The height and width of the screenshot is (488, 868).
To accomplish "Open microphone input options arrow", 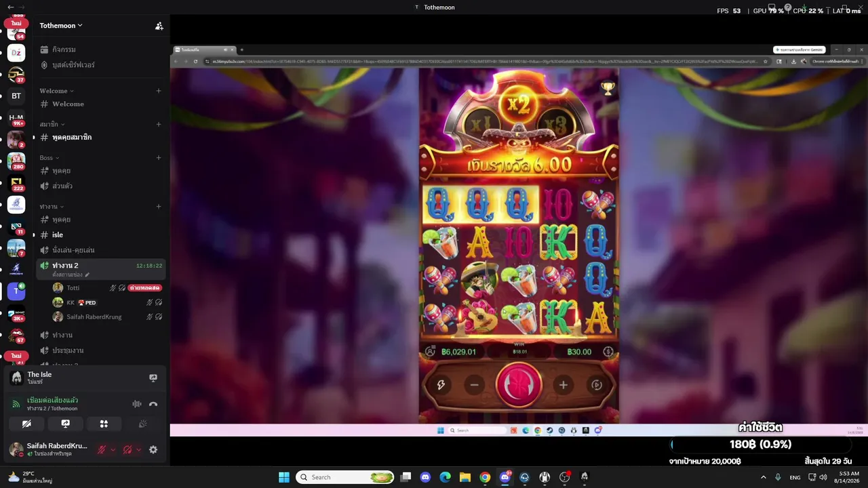I will [113, 449].
